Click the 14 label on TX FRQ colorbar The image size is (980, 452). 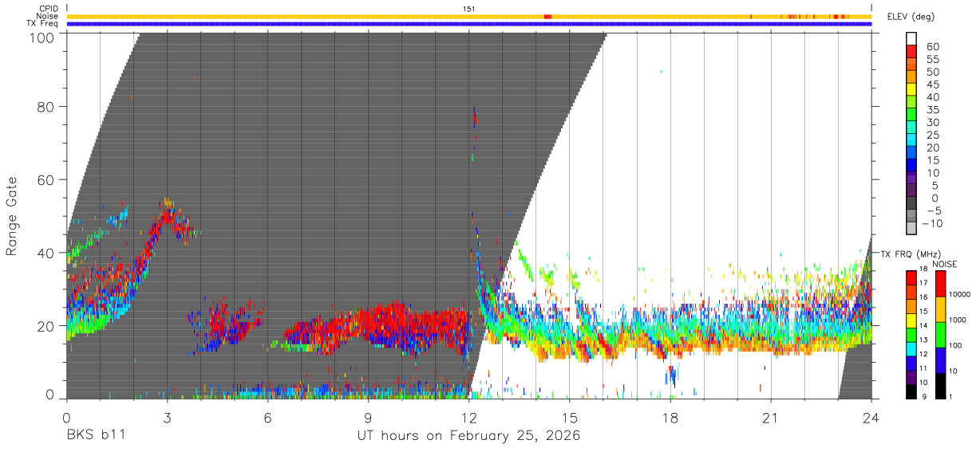tap(925, 327)
